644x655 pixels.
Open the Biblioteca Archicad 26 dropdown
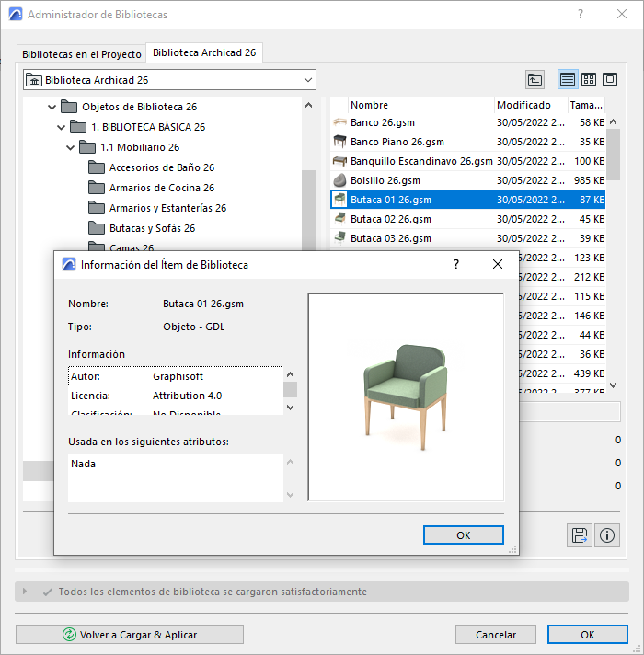pos(308,80)
